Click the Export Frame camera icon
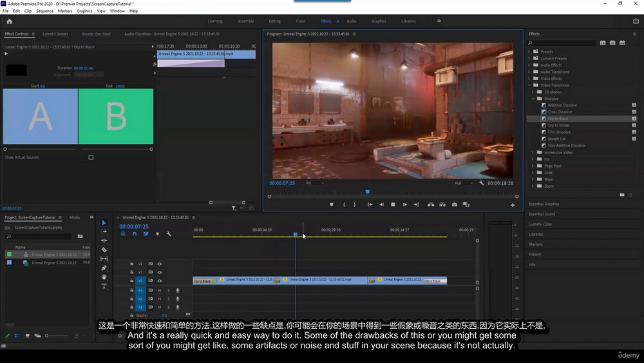The image size is (644, 363). click(x=454, y=204)
